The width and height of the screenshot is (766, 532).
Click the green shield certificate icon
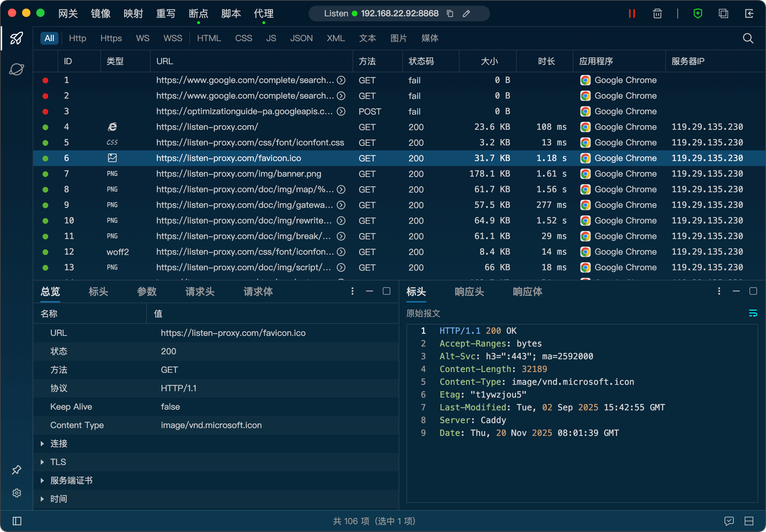[x=698, y=13]
